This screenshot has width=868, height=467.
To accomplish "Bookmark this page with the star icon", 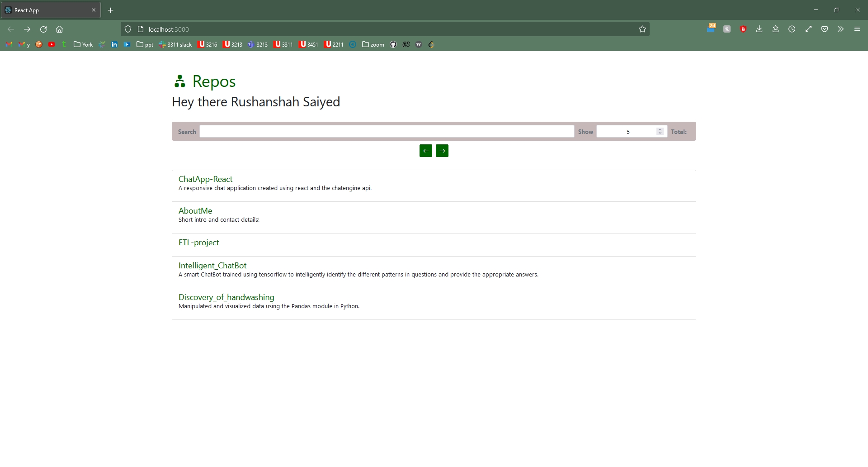I will tap(642, 29).
